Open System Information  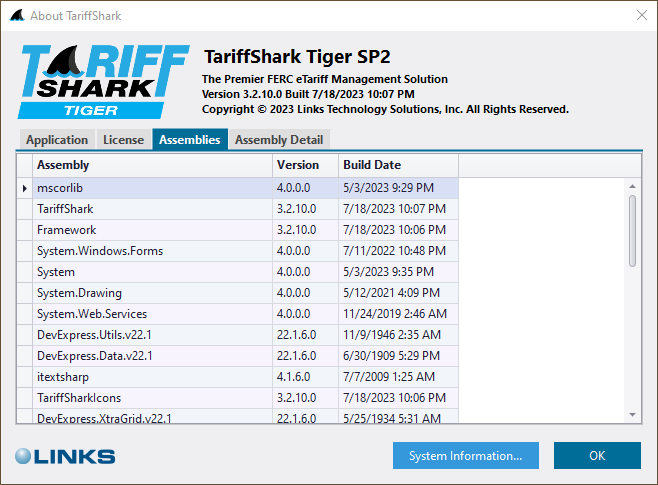pyautogui.click(x=466, y=456)
